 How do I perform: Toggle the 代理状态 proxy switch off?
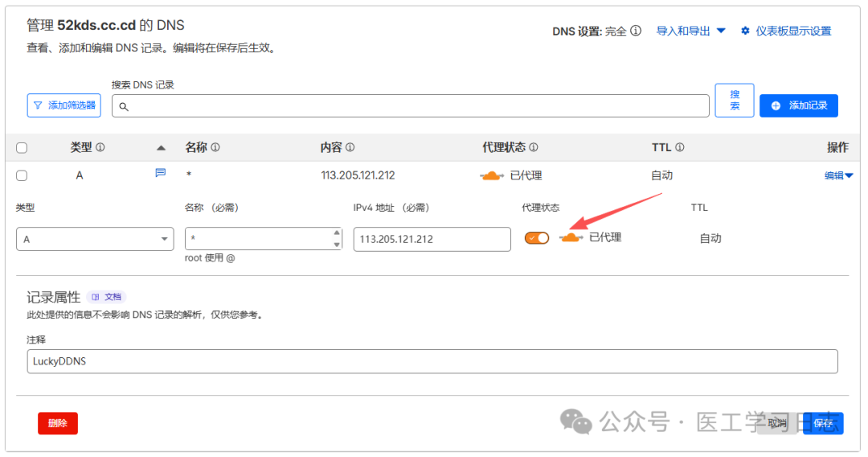[x=537, y=238]
